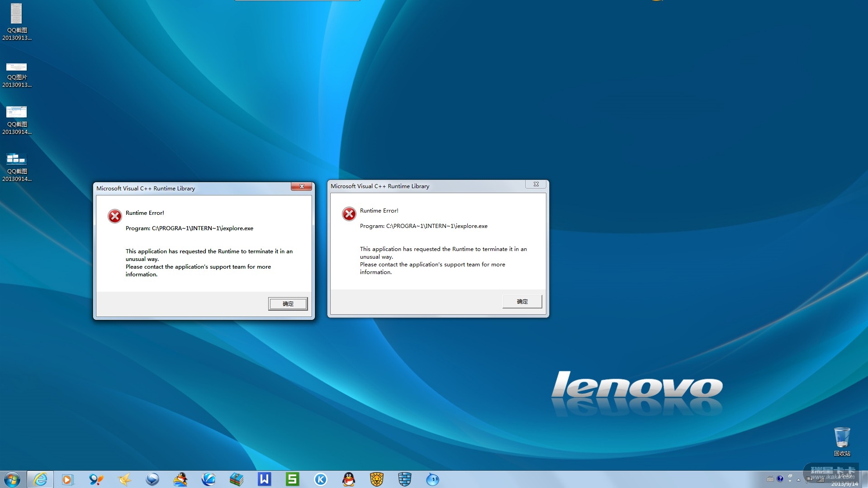Launch WinRAR from the taskbar

pos(237,479)
